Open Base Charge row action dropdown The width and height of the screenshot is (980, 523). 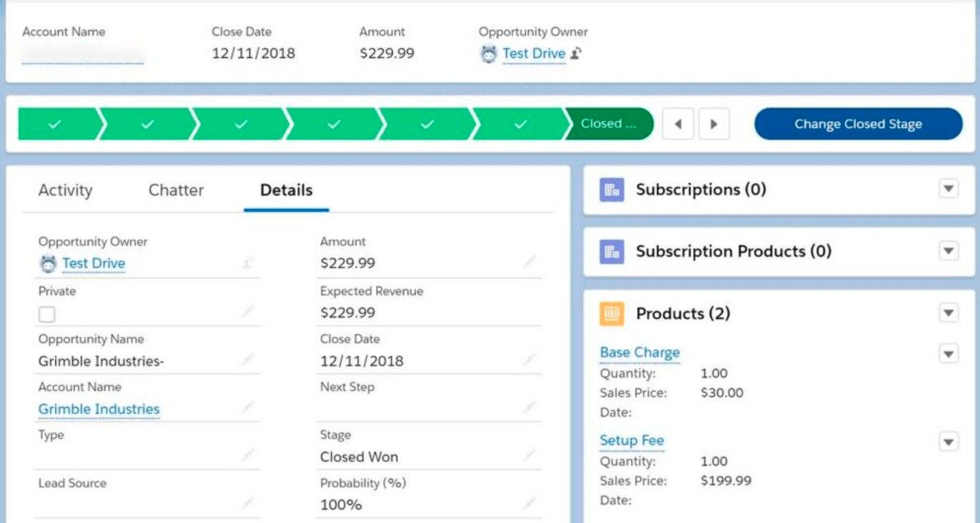pos(948,353)
